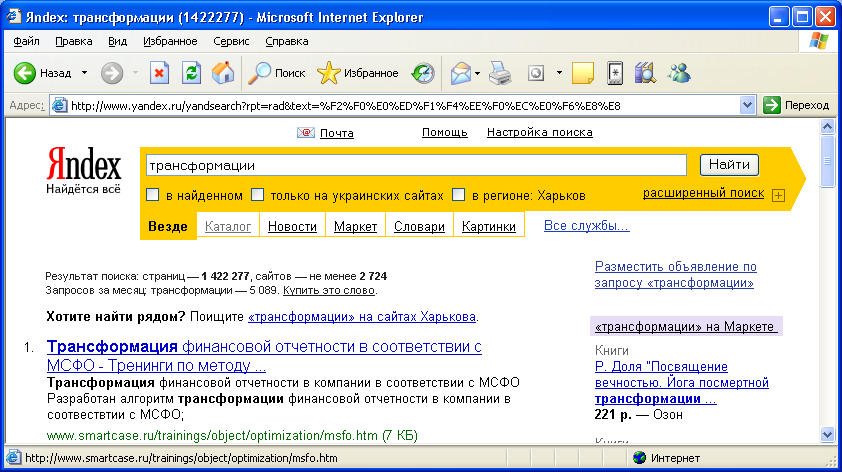This screenshot has height=472, width=842.
Task: Tick только на украинских сайтах checkbox
Action: [x=257, y=194]
